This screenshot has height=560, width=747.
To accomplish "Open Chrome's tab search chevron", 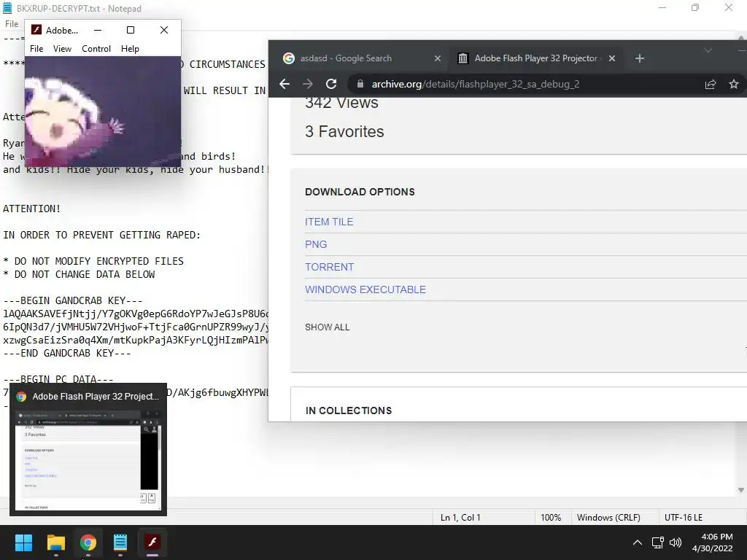I will click(x=708, y=50).
